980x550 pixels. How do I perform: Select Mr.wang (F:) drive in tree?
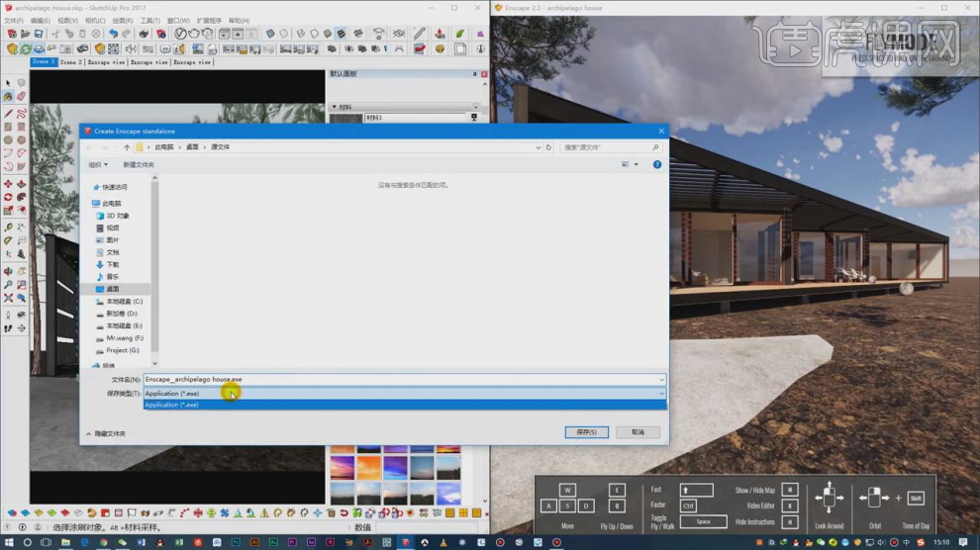pyautogui.click(x=124, y=338)
